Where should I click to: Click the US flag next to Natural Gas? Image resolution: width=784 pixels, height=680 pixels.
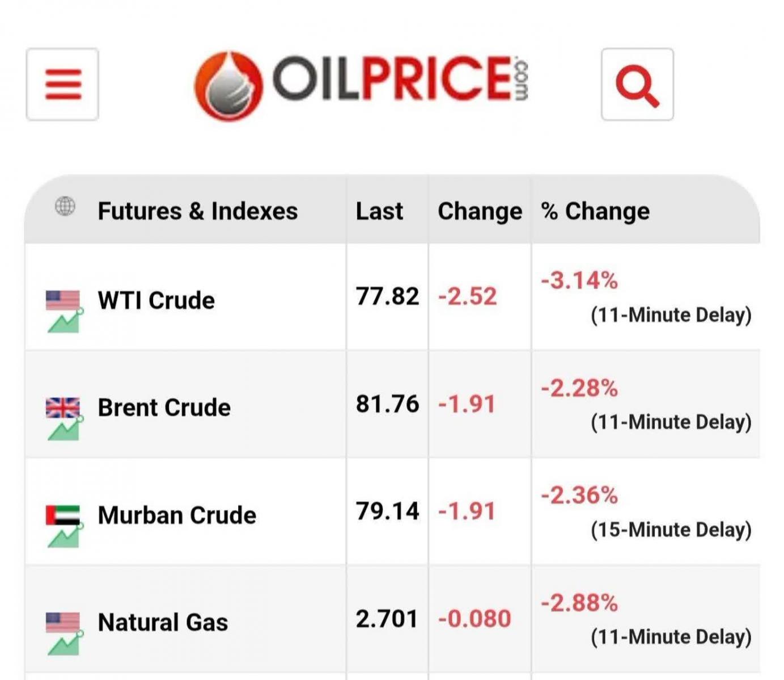(x=63, y=622)
